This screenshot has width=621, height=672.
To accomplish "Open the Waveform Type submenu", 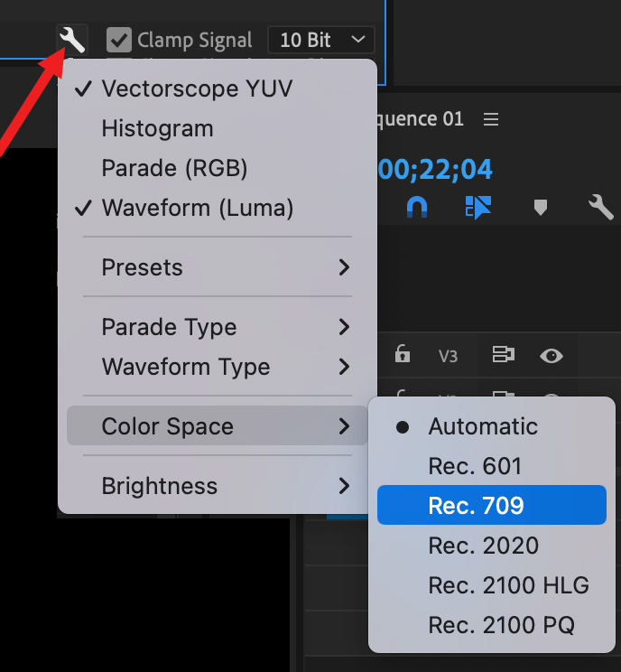I will tap(217, 367).
